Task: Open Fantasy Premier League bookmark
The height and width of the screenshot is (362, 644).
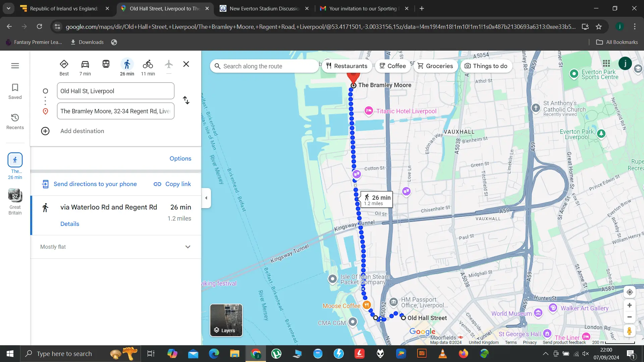Action: pyautogui.click(x=34, y=42)
